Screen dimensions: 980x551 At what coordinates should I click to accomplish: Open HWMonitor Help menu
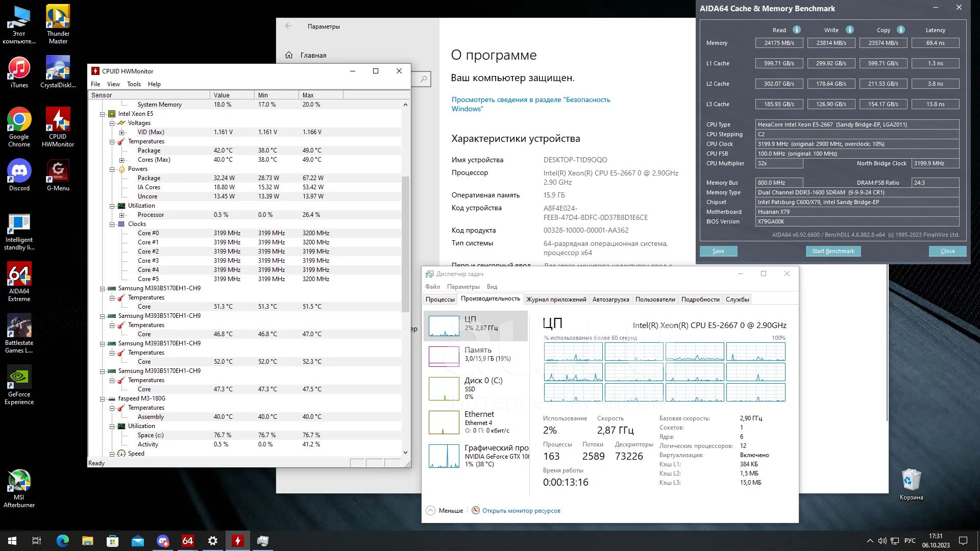154,84
